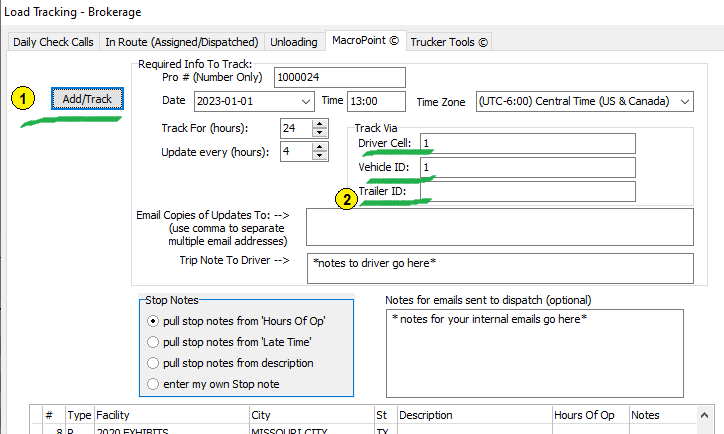
Task: Decrease the Update every hours value
Action: pos(319,156)
